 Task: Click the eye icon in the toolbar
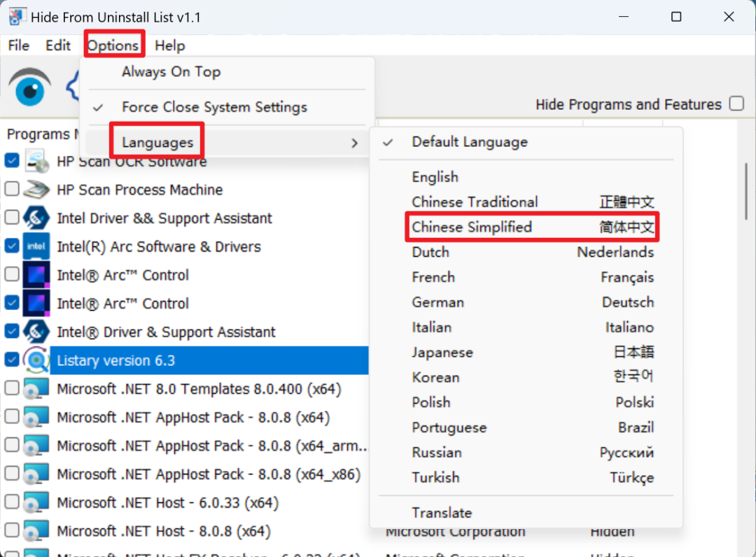(x=29, y=87)
